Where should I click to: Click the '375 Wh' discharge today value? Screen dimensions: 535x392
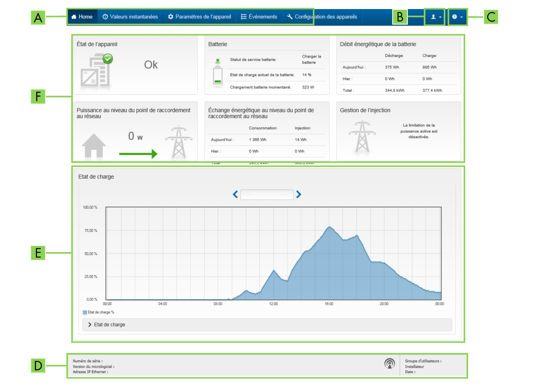pyautogui.click(x=392, y=67)
